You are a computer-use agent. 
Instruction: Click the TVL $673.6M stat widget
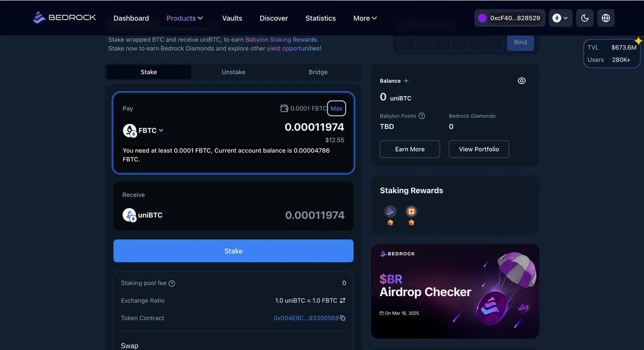click(612, 47)
